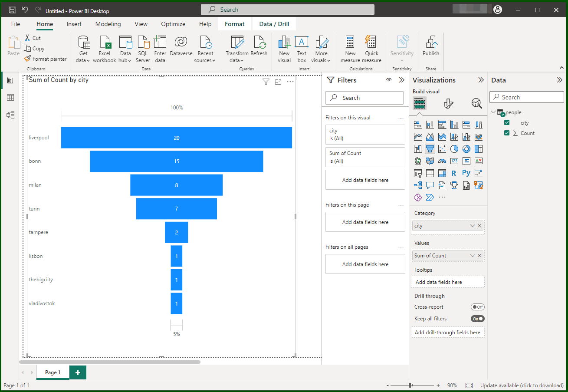Screen dimensions: 568x392
Task: Collapse the Visualizations pane
Action: [x=481, y=80]
